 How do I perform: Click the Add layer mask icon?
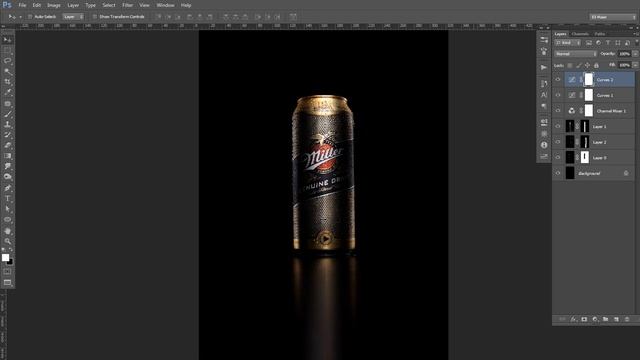[x=584, y=319]
